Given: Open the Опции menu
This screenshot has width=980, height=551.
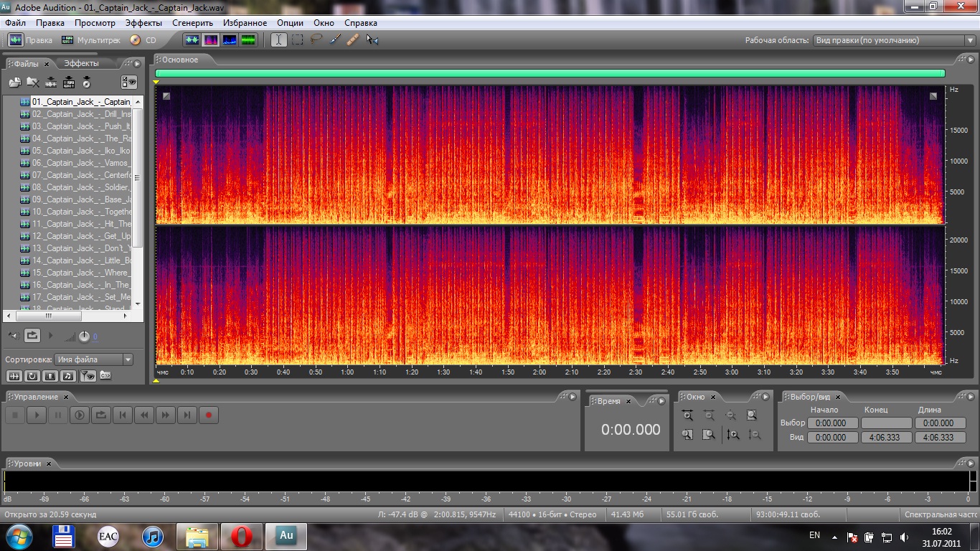Looking at the screenshot, I should pos(290,23).
